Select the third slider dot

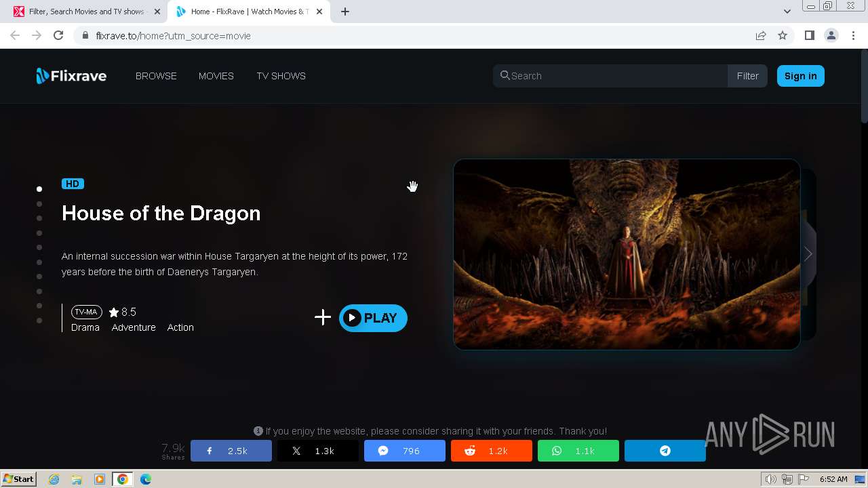tap(39, 218)
